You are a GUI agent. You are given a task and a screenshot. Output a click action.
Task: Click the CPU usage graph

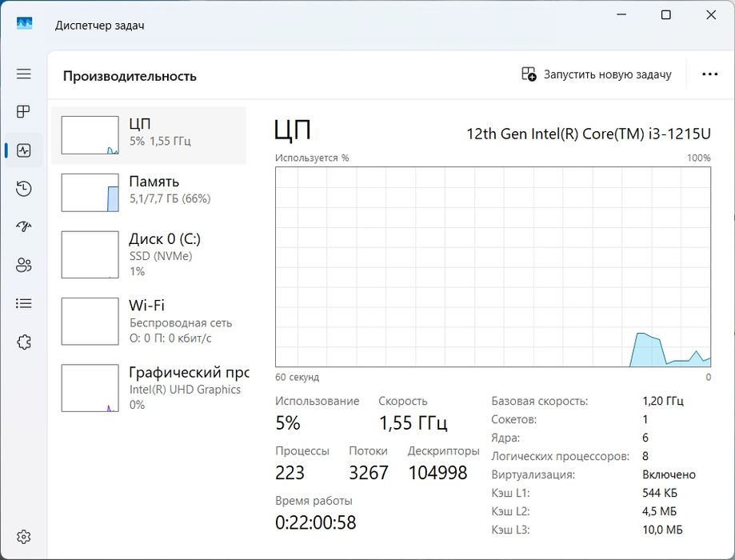click(493, 266)
